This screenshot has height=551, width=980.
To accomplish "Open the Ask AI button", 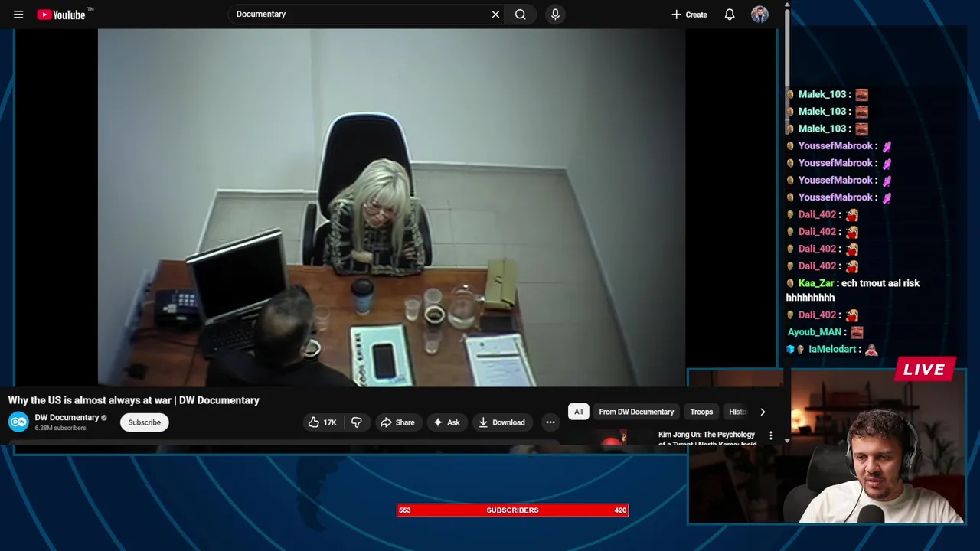I will (x=446, y=422).
